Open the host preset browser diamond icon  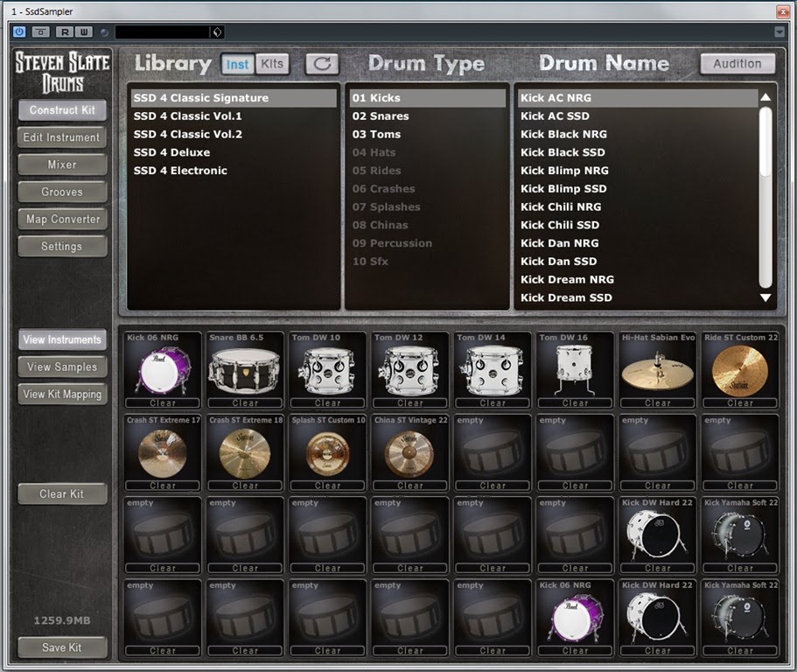point(217,32)
